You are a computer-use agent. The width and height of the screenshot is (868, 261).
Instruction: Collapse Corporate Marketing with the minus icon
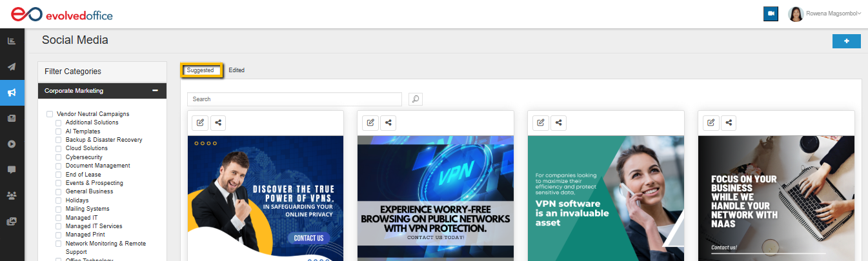[155, 91]
